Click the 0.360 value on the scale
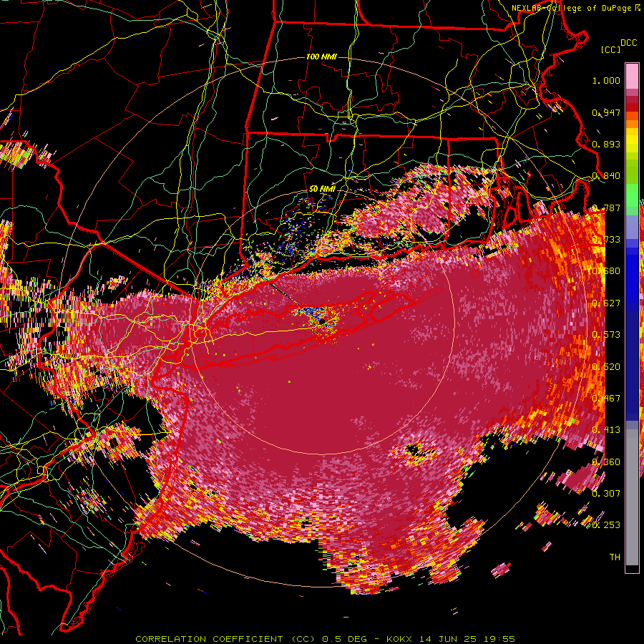Image resolution: width=644 pixels, height=644 pixels. [606, 462]
